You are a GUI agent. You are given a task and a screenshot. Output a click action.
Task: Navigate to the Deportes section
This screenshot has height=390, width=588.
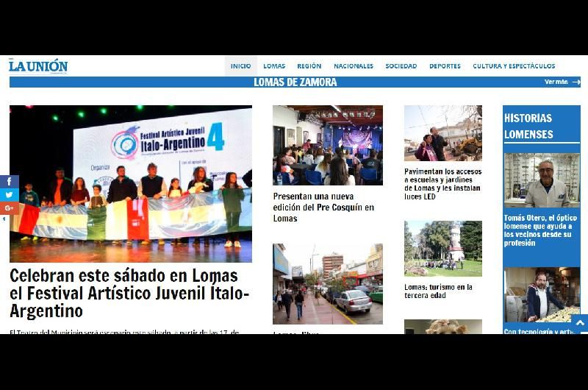pyautogui.click(x=445, y=66)
